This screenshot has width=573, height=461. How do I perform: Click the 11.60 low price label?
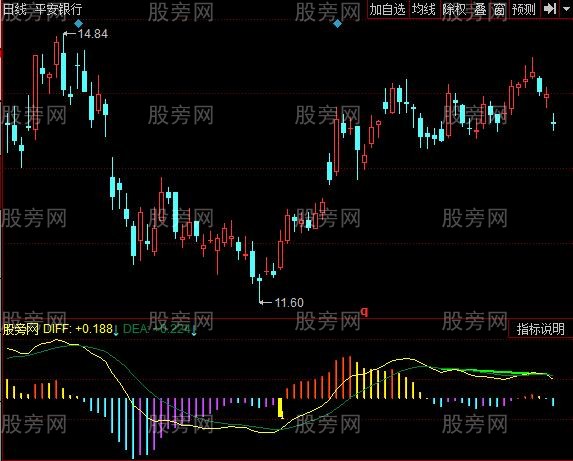(289, 302)
